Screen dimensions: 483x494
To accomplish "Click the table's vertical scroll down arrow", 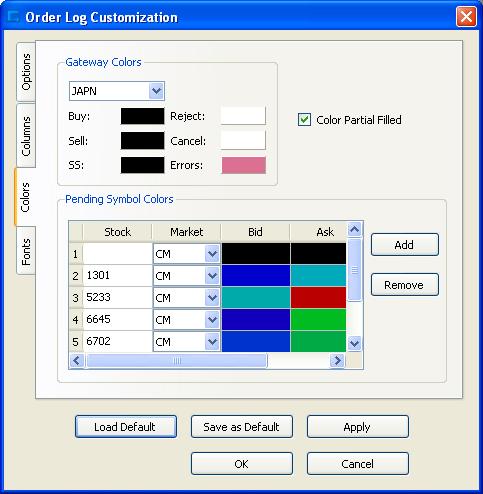I will click(x=354, y=343).
